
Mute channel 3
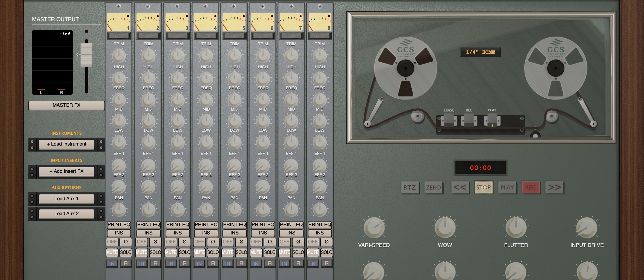(x=170, y=253)
